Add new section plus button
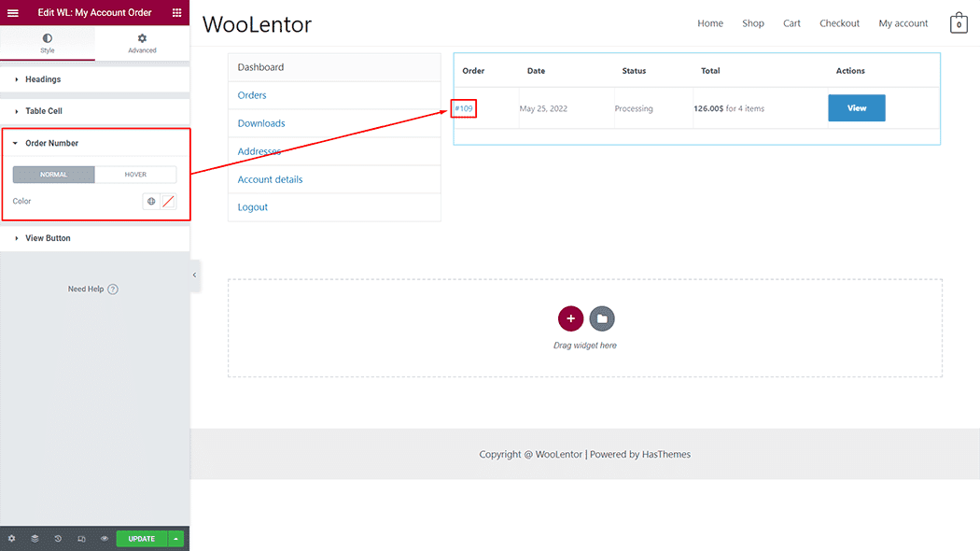 coord(570,318)
